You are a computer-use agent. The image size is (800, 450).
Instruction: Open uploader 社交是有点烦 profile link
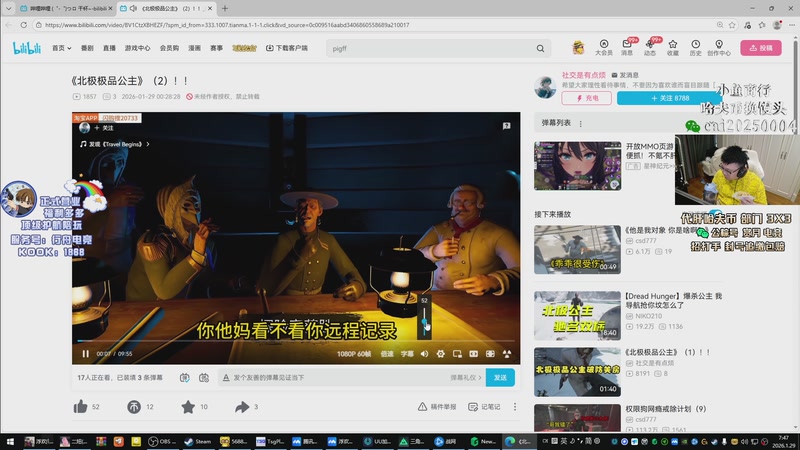(583, 75)
